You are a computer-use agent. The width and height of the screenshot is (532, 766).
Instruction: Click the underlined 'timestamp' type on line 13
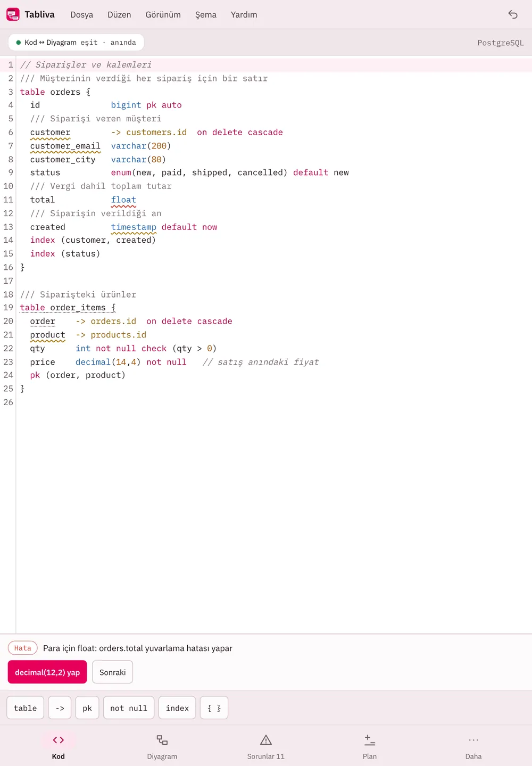pyautogui.click(x=134, y=227)
